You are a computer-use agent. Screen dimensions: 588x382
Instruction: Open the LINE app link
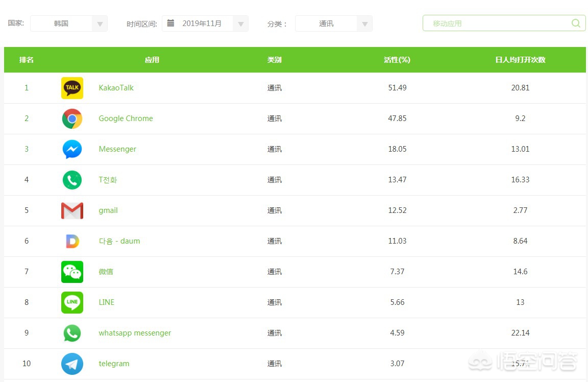point(107,302)
